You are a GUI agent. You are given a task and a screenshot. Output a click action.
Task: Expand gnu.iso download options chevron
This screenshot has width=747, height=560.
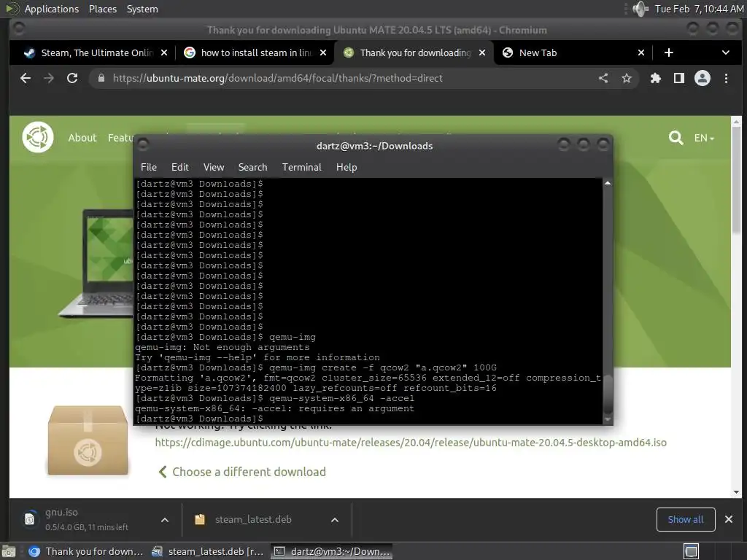[165, 520]
